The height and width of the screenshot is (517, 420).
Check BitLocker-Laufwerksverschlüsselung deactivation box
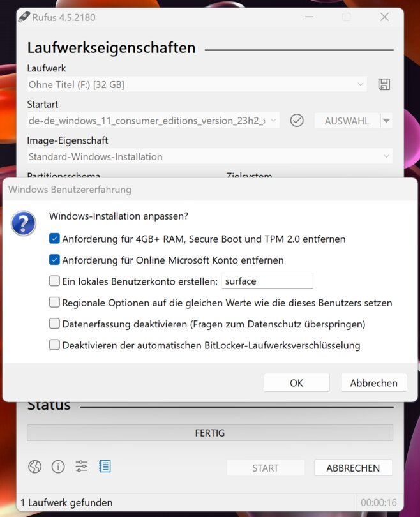pos(54,345)
